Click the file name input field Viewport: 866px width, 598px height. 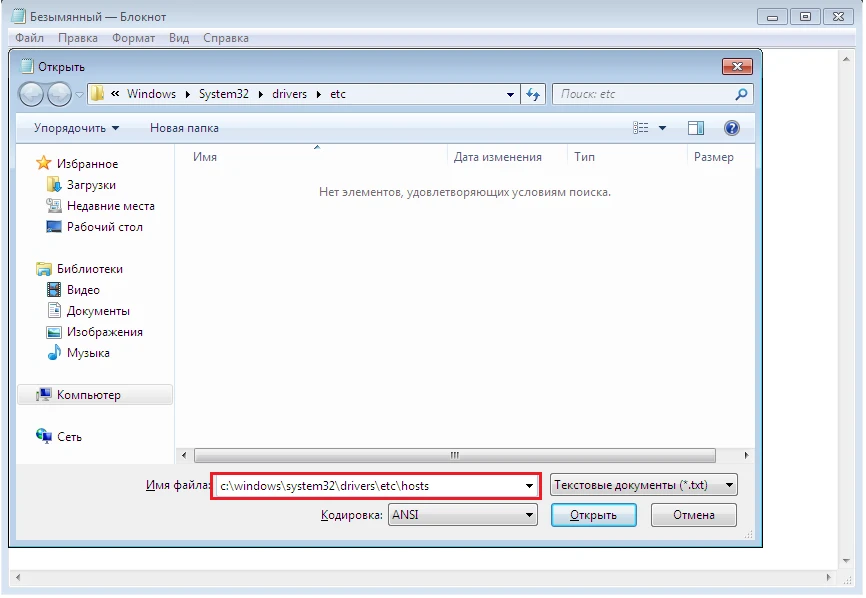pos(368,485)
